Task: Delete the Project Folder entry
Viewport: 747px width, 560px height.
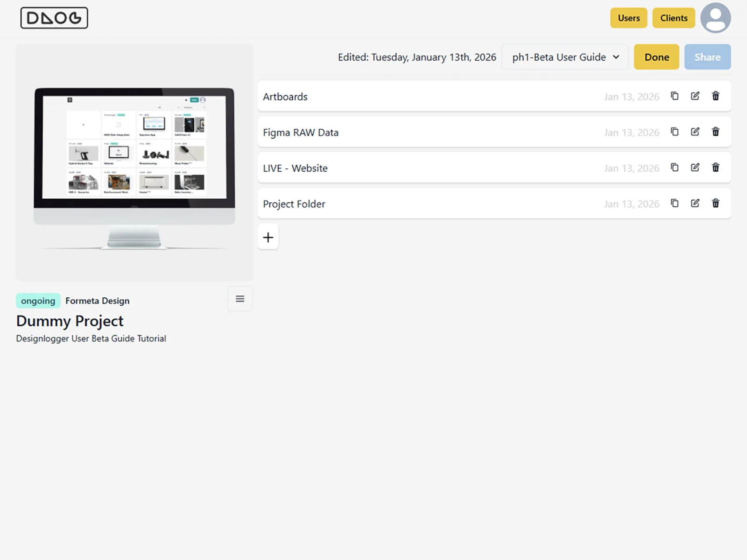Action: tap(716, 203)
